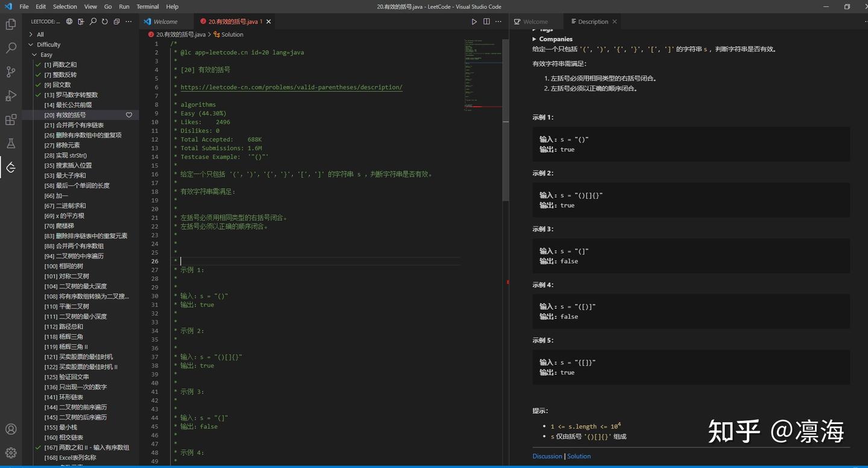Expand the All problems group
The height and width of the screenshot is (468, 868).
click(x=30, y=34)
